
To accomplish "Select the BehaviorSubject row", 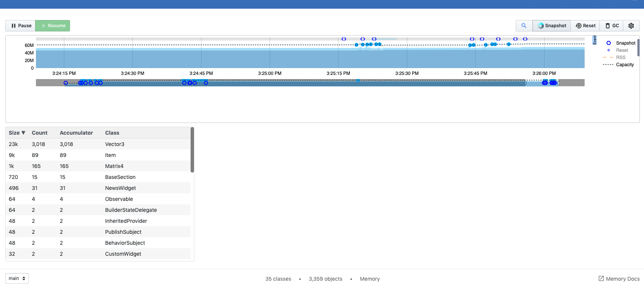I will click(98, 243).
